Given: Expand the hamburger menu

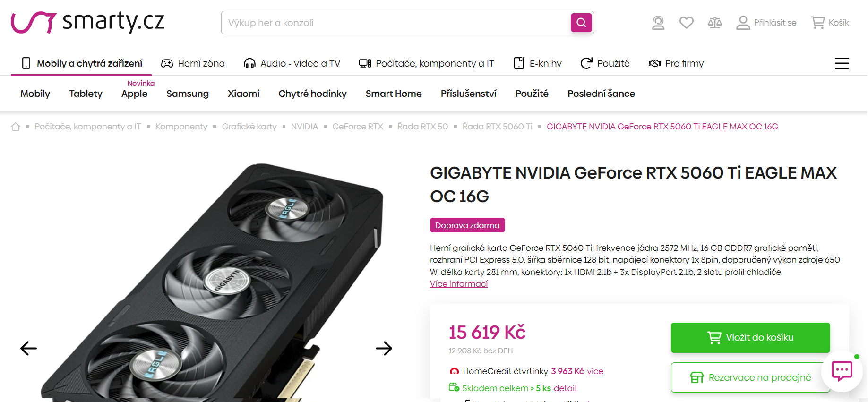Looking at the screenshot, I should click(x=842, y=63).
